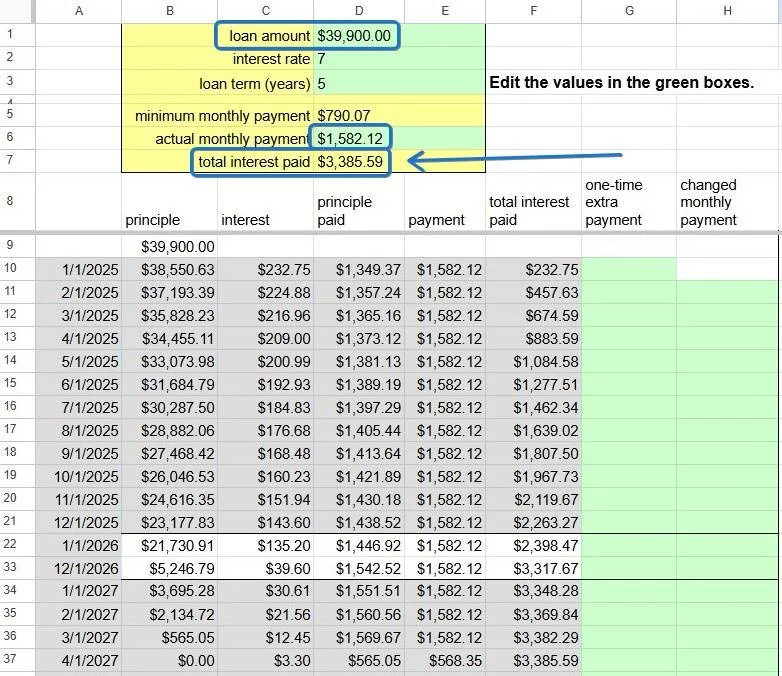Select starting principle $39,900.00 in row 9
The height and width of the screenshot is (676, 782).
170,246
